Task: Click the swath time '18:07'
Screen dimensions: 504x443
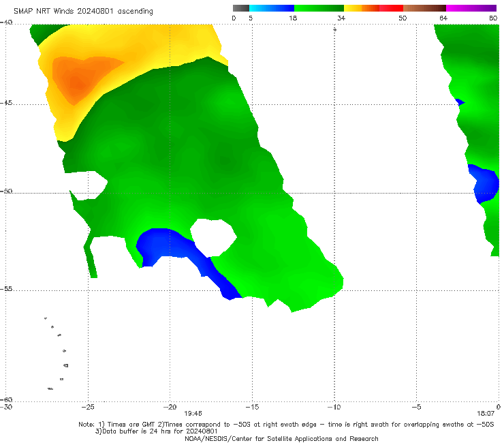Action: tap(486, 414)
